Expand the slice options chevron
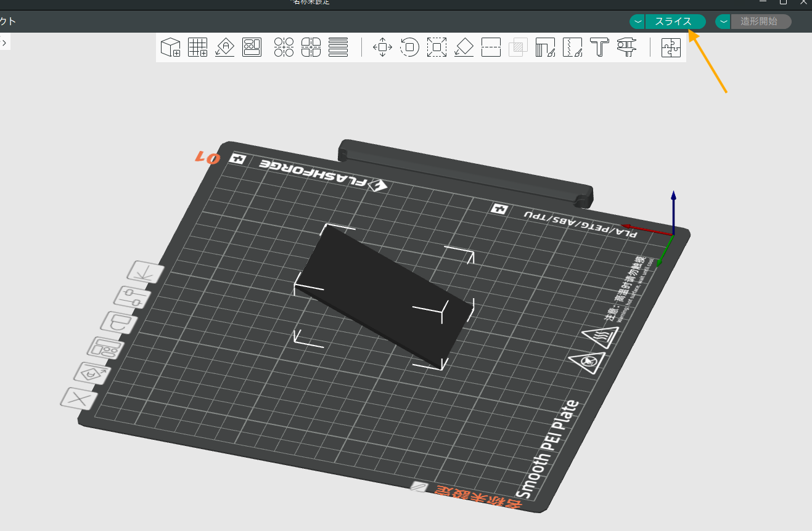This screenshot has width=812, height=531. [636, 22]
